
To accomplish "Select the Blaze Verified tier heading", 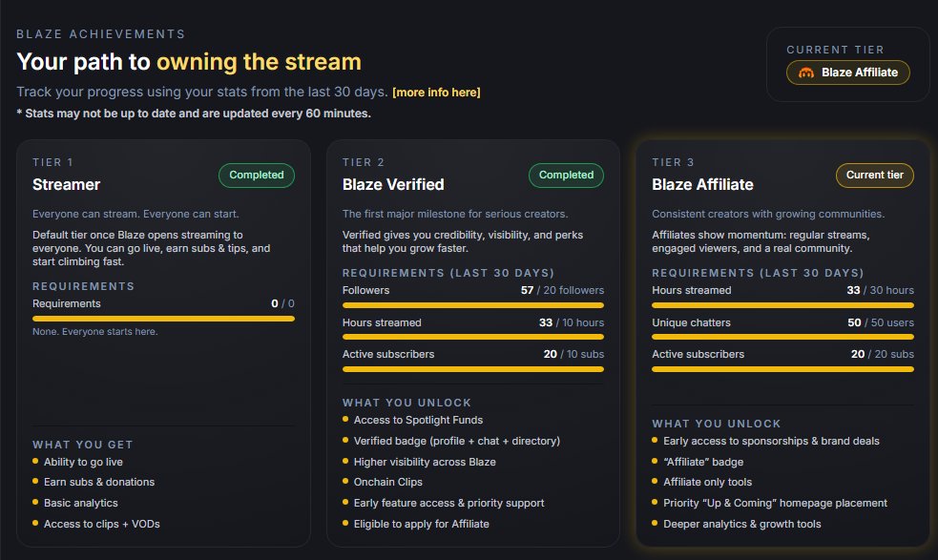I will [x=393, y=184].
